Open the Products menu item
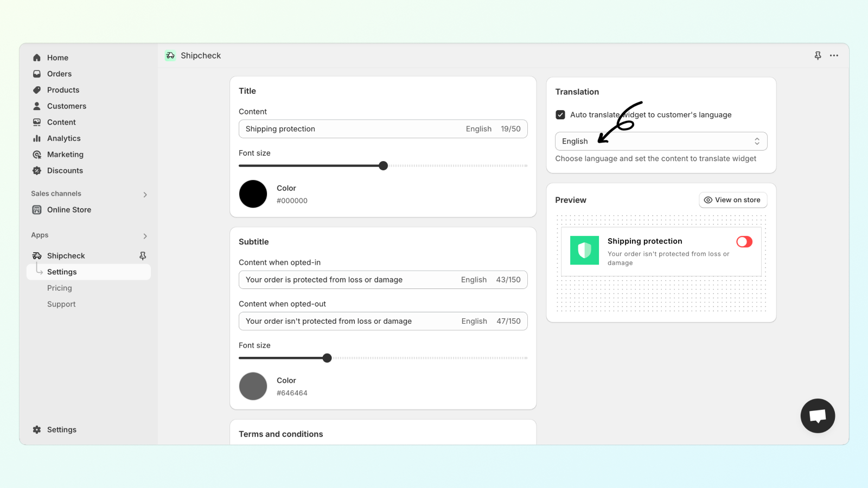 pyautogui.click(x=63, y=90)
